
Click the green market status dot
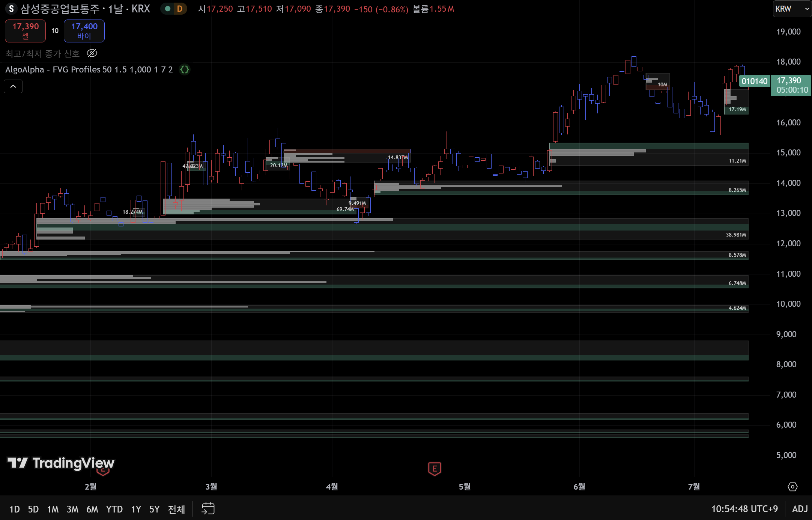click(168, 9)
